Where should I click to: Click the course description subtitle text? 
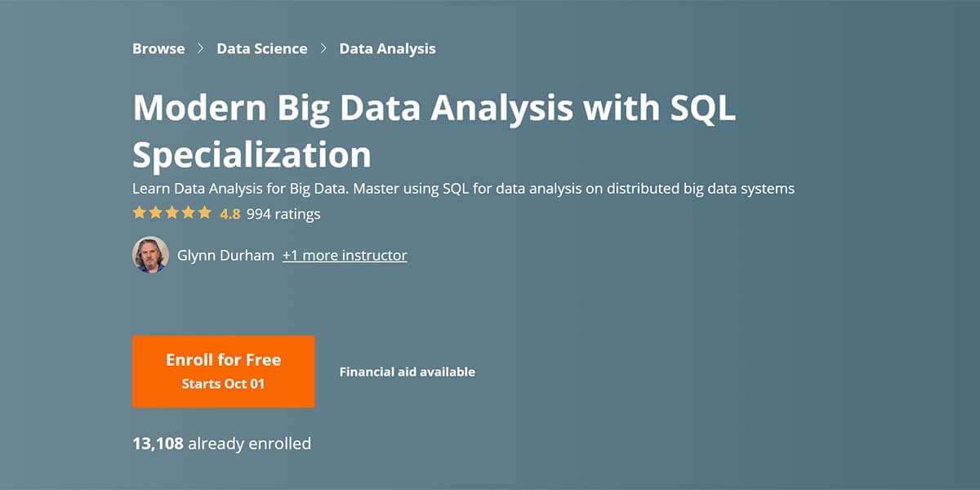pyautogui.click(x=463, y=189)
